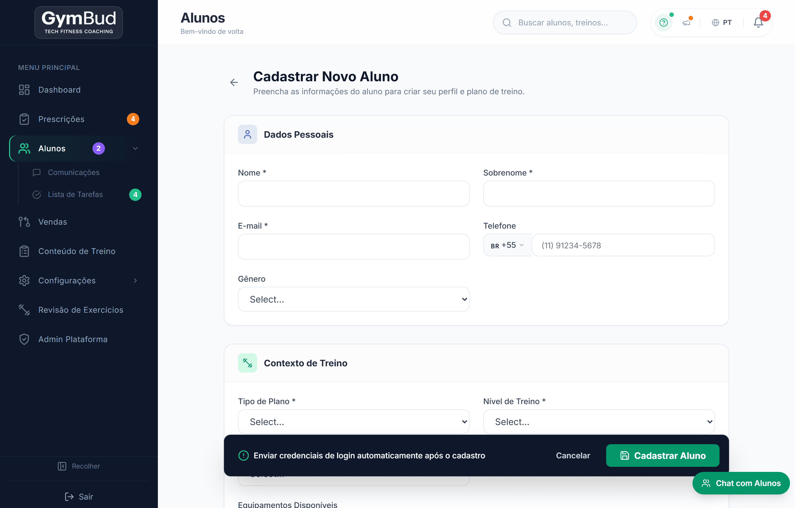Collapse the sidebar with Recolher
This screenshot has height=508, width=812.
[78, 466]
